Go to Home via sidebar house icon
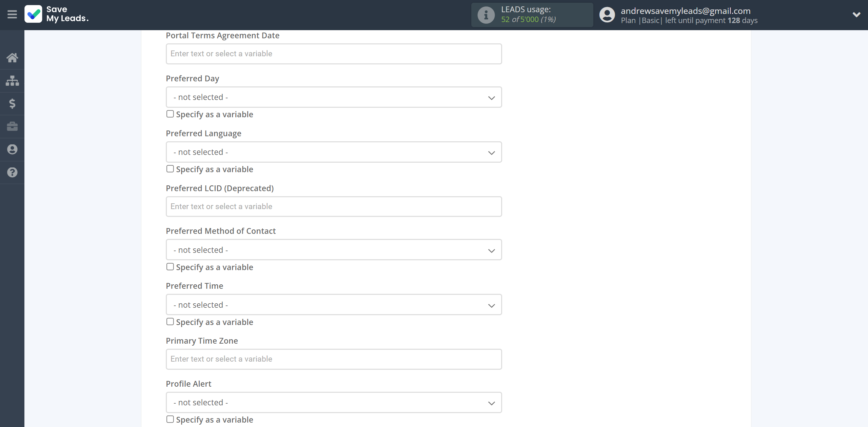Viewport: 868px width, 427px height. point(12,58)
